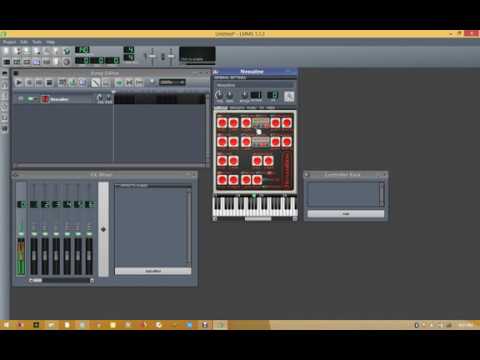Toggle the mute LED on FX channel 6
The width and height of the screenshot is (480, 360).
89,234
